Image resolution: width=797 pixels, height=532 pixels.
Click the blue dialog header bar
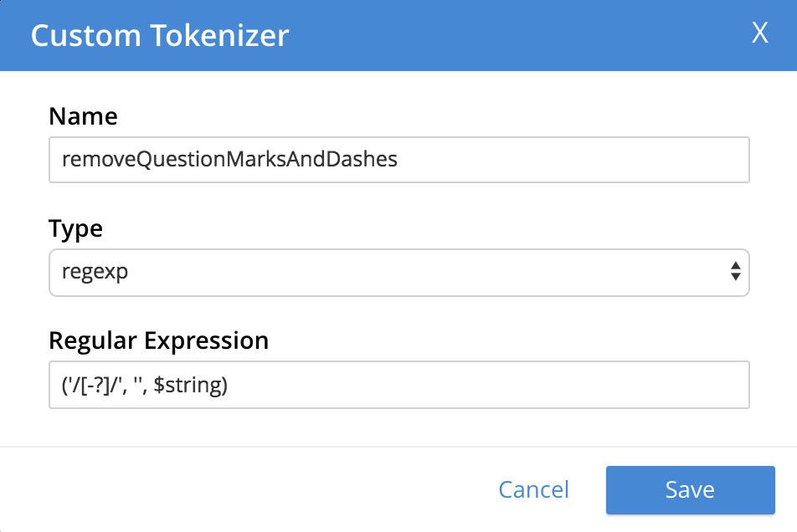coord(502,35)
